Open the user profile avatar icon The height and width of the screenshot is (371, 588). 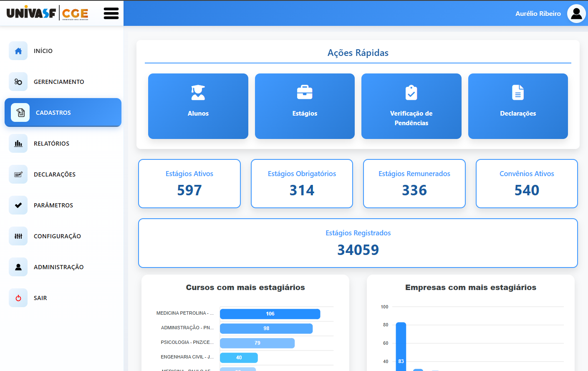(x=576, y=13)
